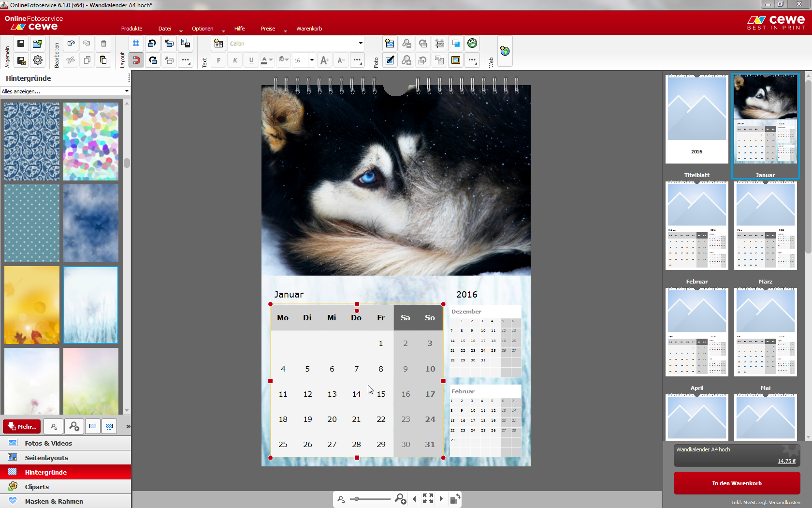Open the Calibri font dropdown

[x=361, y=44]
